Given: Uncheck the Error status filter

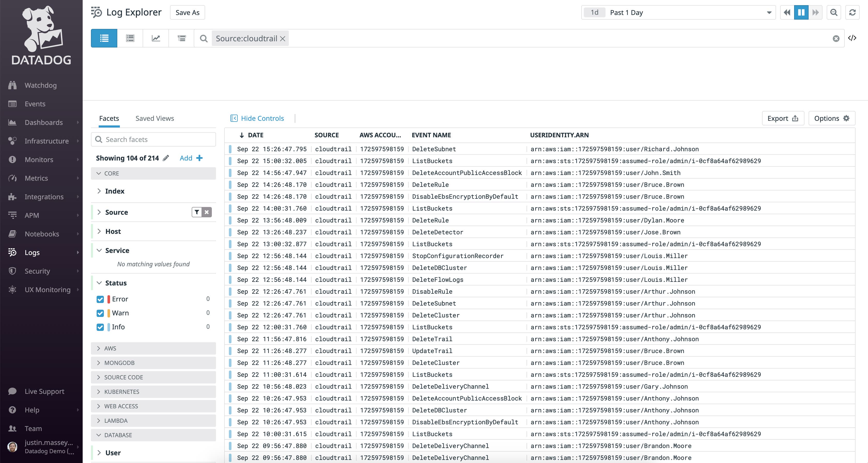Looking at the screenshot, I should pyautogui.click(x=100, y=299).
